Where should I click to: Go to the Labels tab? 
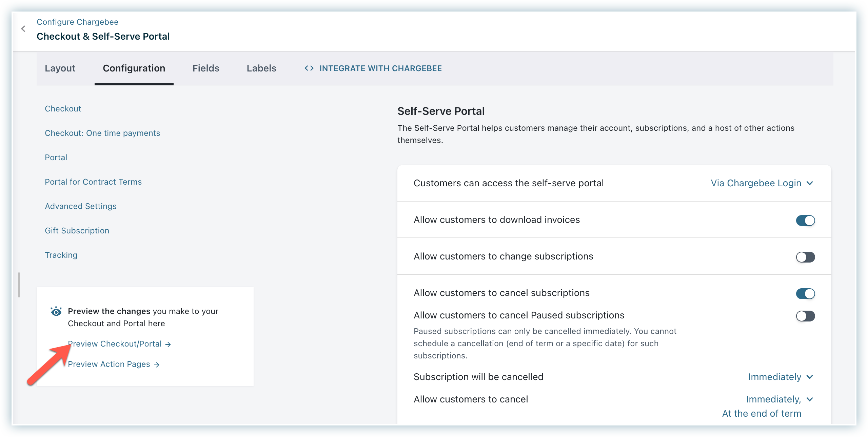pyautogui.click(x=261, y=68)
